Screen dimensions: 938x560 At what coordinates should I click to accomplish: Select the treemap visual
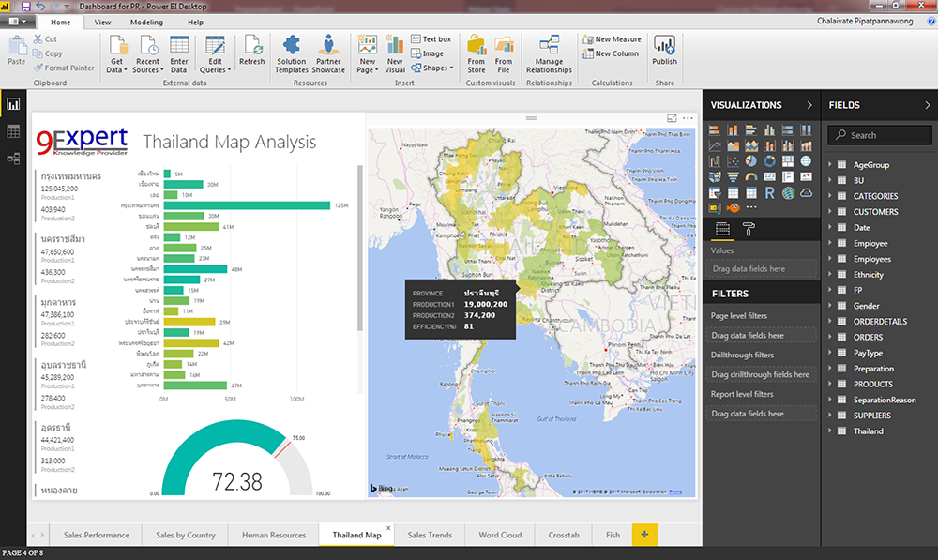click(788, 161)
